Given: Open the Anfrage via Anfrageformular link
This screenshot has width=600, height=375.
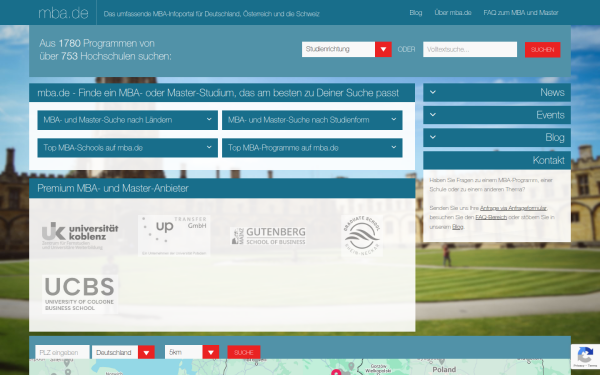Looking at the screenshot, I should coord(513,208).
